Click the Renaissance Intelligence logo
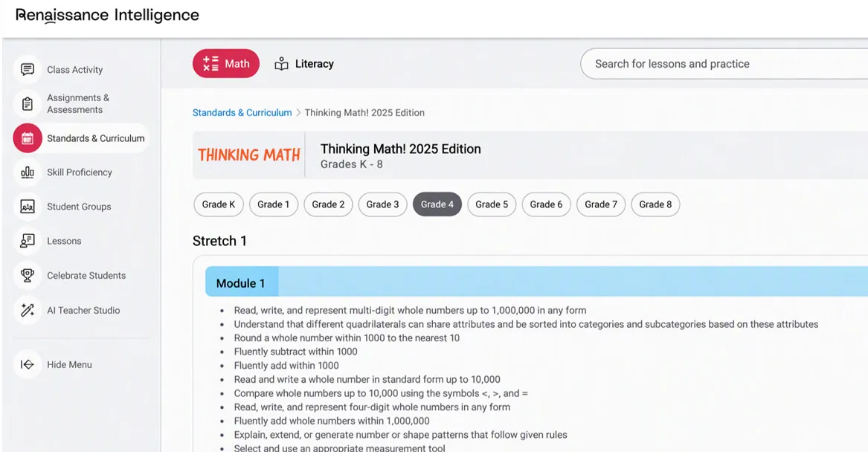This screenshot has width=868, height=452. click(x=107, y=16)
